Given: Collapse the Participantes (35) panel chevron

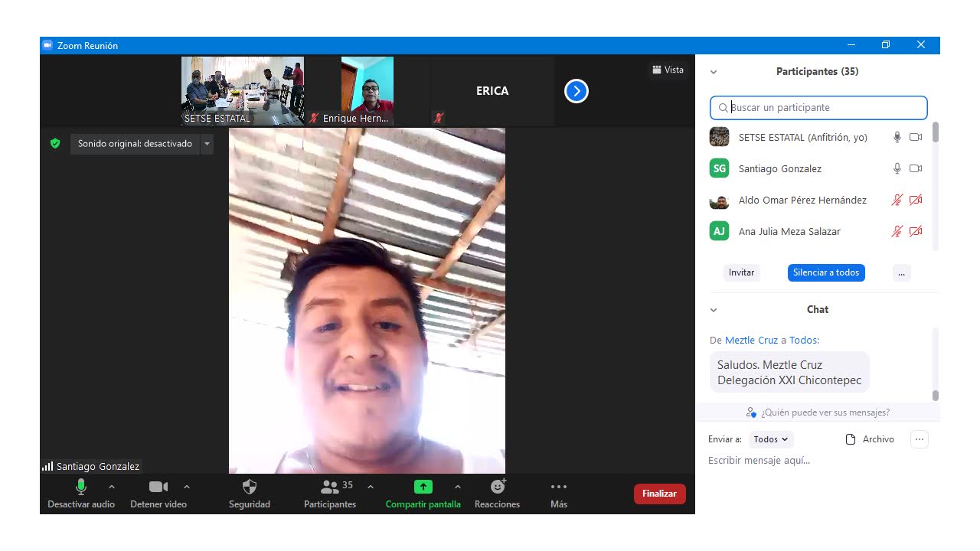Looking at the screenshot, I should pyautogui.click(x=714, y=72).
